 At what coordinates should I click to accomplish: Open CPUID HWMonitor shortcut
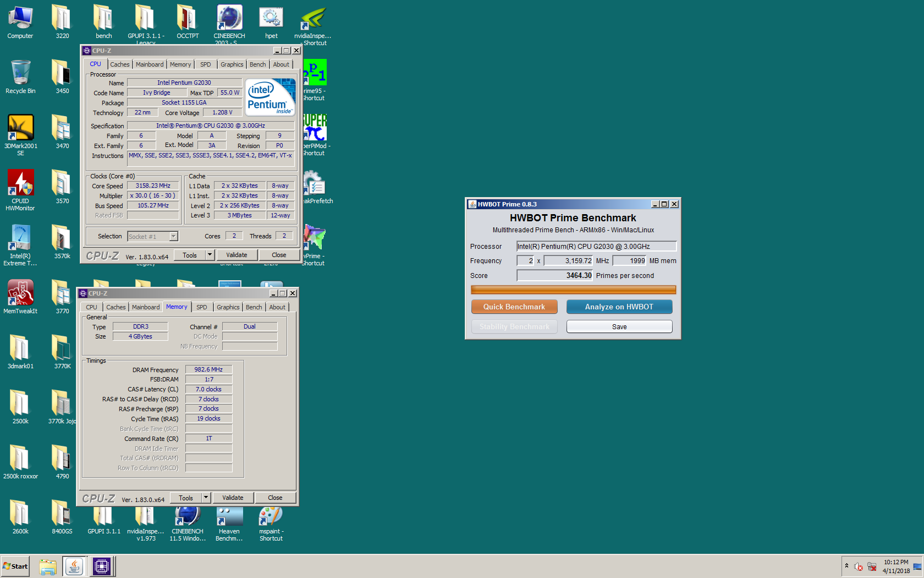pos(20,190)
